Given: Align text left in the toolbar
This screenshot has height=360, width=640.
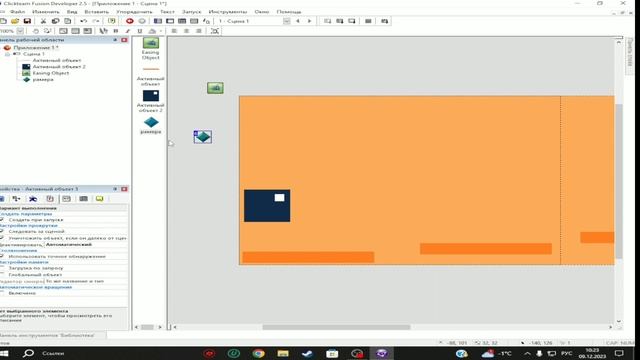Looking at the screenshot, I should (x=174, y=31).
